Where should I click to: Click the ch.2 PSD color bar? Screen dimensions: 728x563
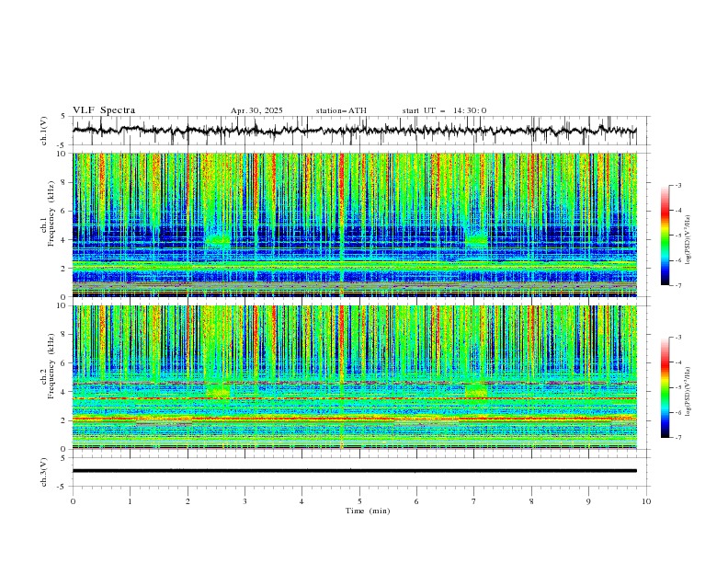click(665, 387)
